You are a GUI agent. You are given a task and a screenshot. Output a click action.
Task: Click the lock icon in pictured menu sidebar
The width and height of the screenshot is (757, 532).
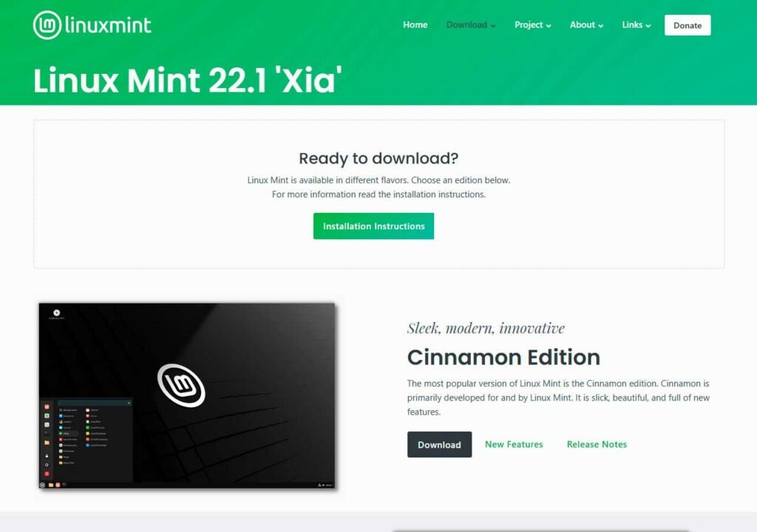coord(47,456)
